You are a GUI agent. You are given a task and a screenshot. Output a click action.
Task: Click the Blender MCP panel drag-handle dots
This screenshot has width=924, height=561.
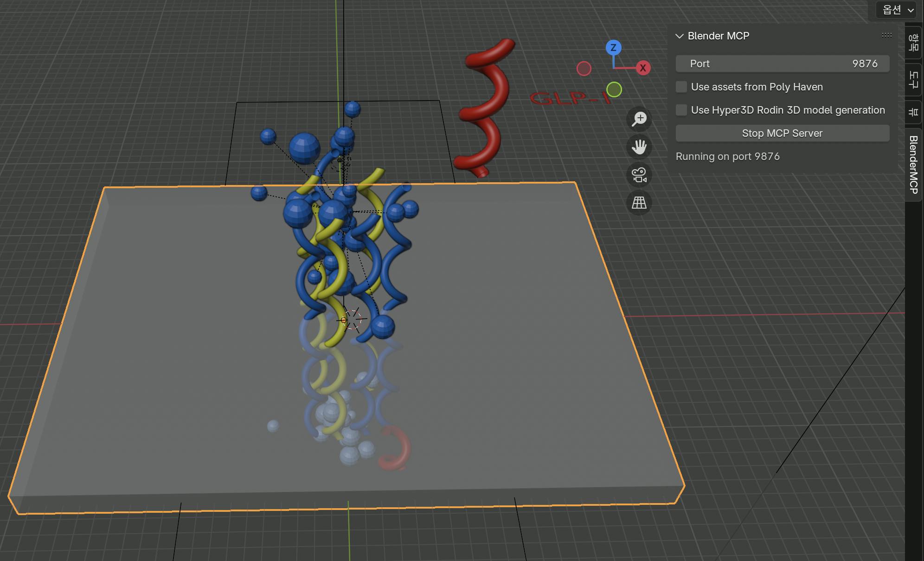point(886,35)
